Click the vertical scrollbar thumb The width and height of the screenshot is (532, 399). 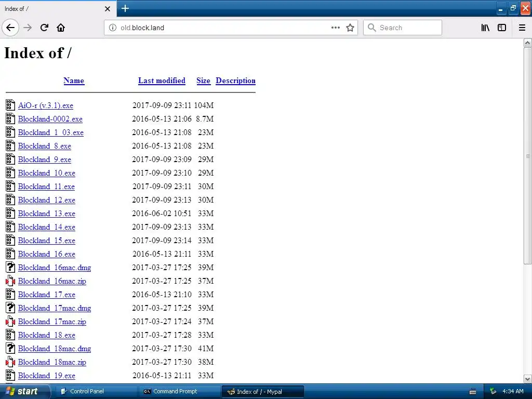coord(527,156)
